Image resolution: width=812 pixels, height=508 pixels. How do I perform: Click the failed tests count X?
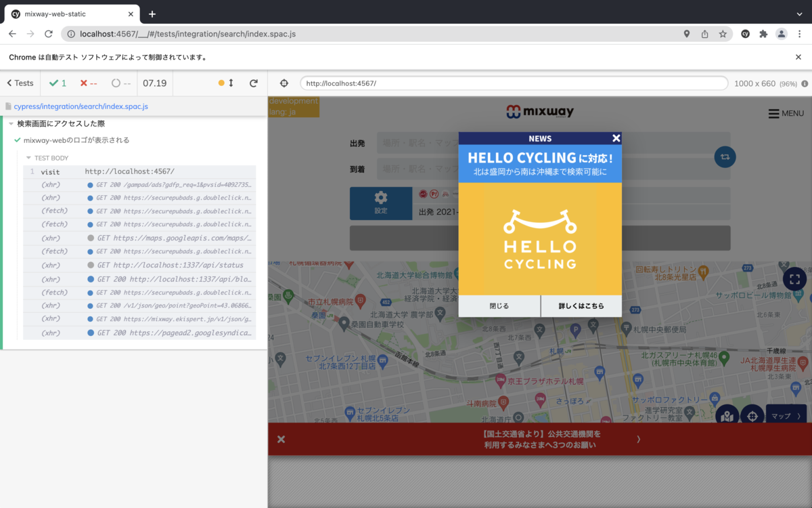click(89, 83)
